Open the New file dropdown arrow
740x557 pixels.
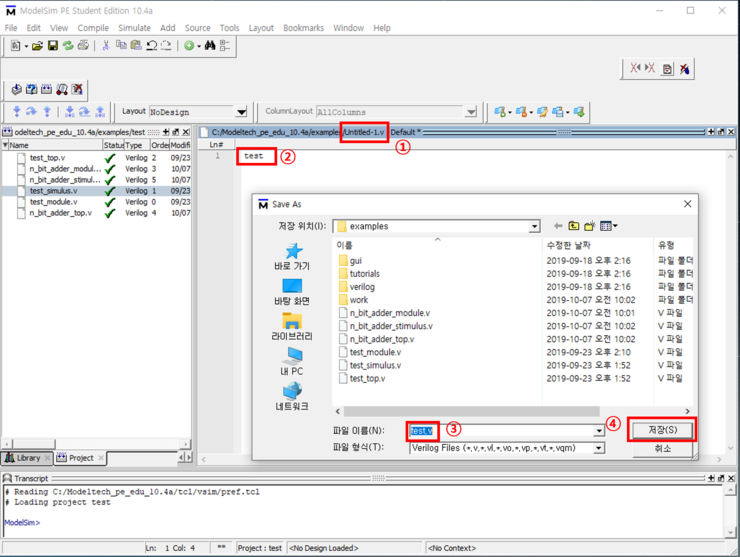coord(26,46)
